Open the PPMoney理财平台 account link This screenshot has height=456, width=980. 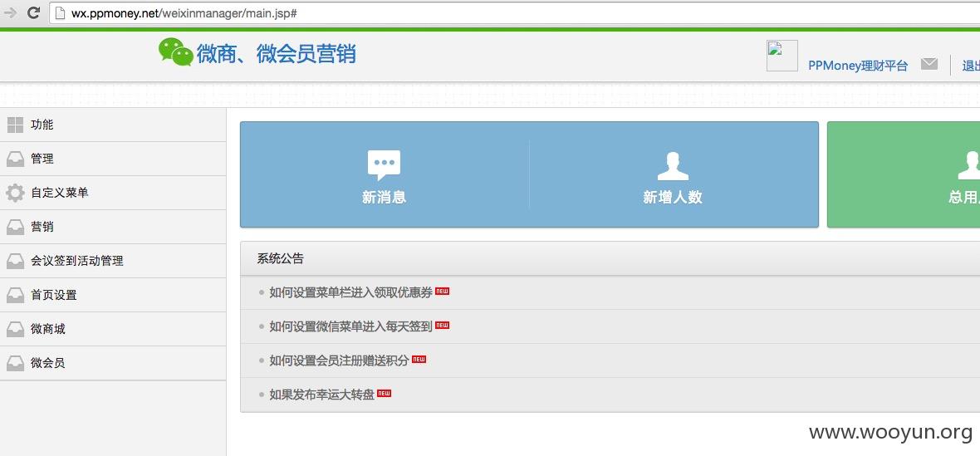click(x=857, y=66)
